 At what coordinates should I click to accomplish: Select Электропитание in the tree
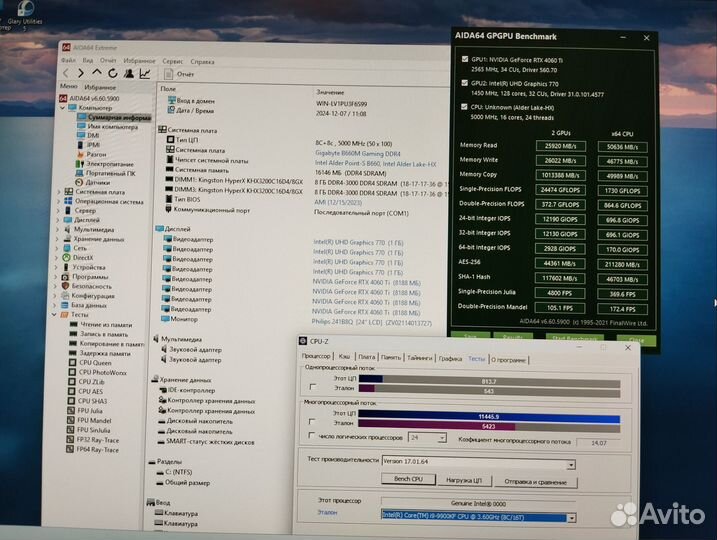tap(110, 164)
